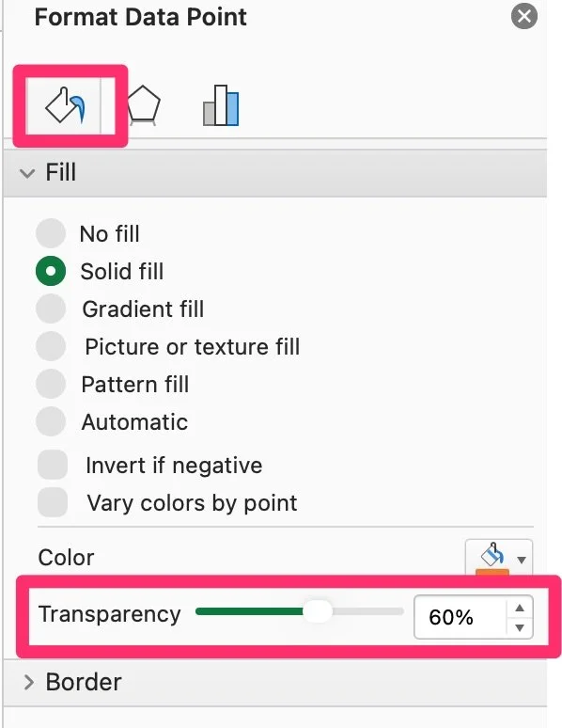Select the No fill radio button
This screenshot has width=562, height=728.
coord(51,233)
